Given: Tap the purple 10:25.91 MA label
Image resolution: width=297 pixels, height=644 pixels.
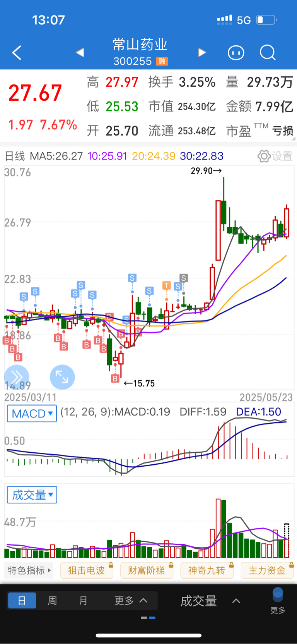Looking at the screenshot, I should (108, 156).
